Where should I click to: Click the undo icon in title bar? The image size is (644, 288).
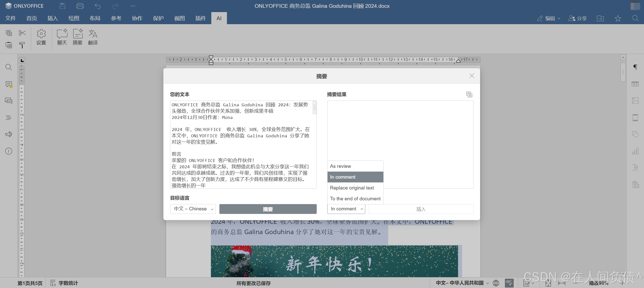pyautogui.click(x=98, y=6)
